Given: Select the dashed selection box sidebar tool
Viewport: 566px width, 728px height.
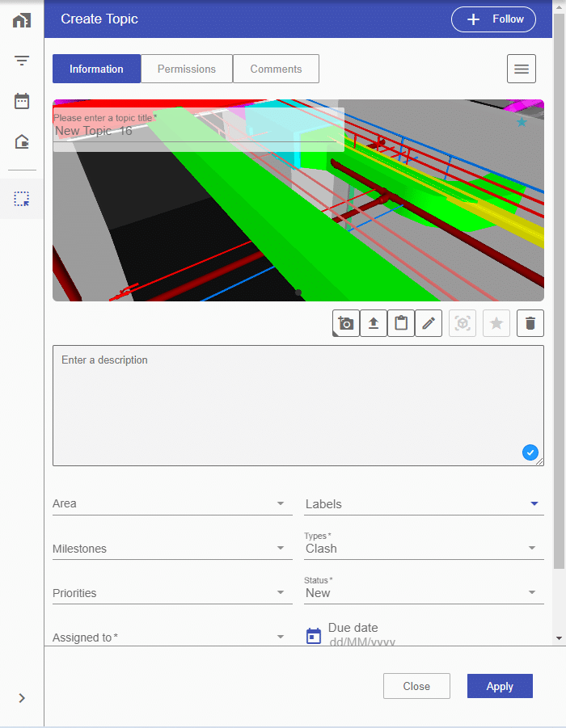Looking at the screenshot, I should [22, 199].
